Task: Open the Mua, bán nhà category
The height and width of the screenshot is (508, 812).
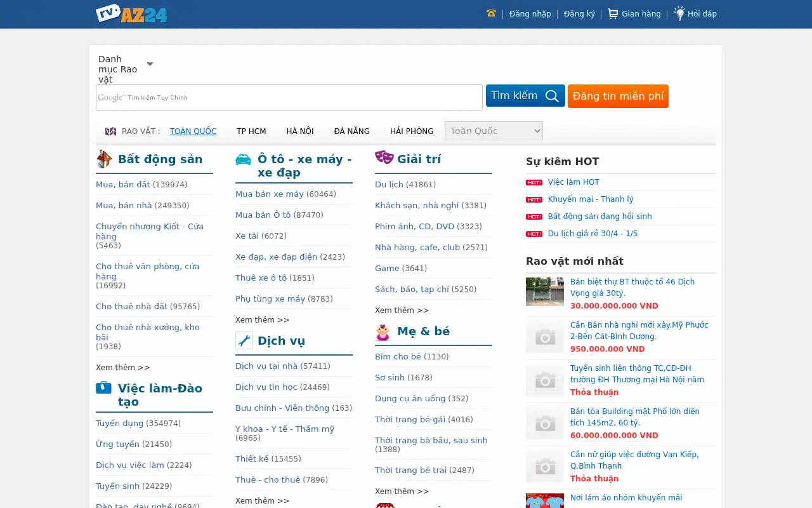Action: pos(124,206)
